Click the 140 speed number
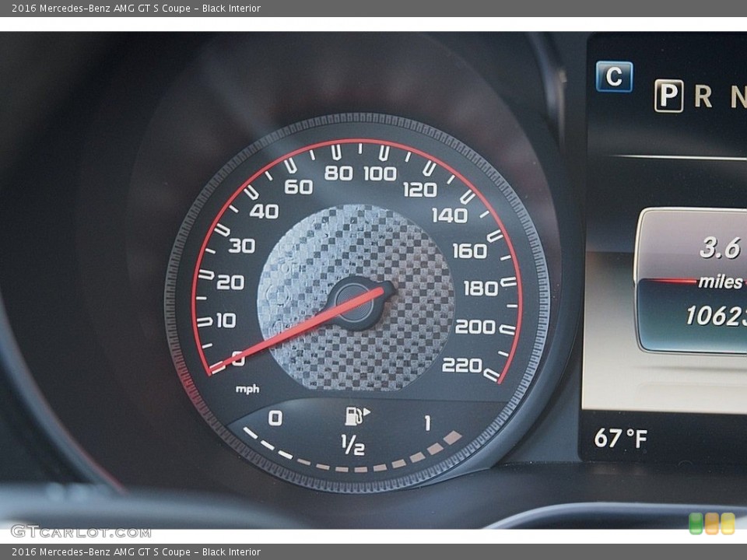 [x=450, y=215]
